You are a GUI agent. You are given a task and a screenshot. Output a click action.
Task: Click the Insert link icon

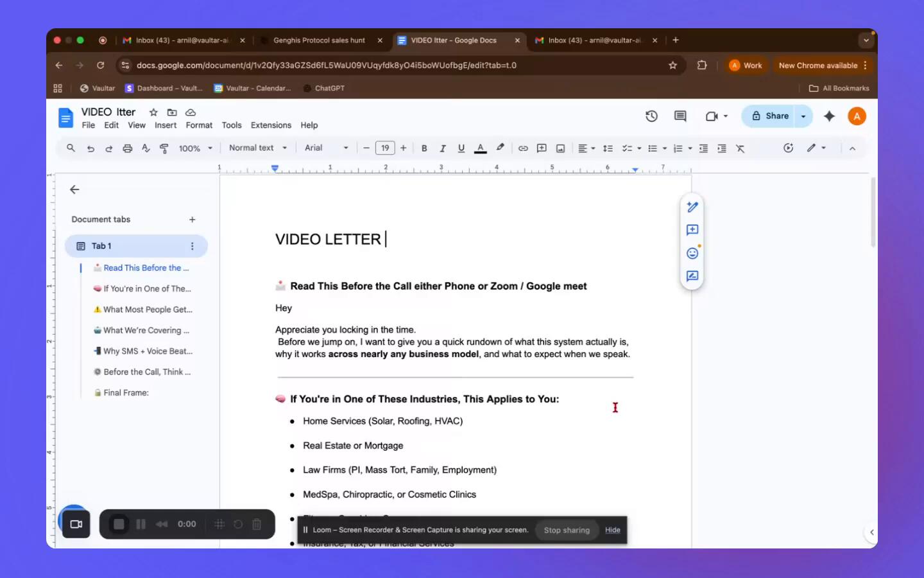[x=523, y=148]
